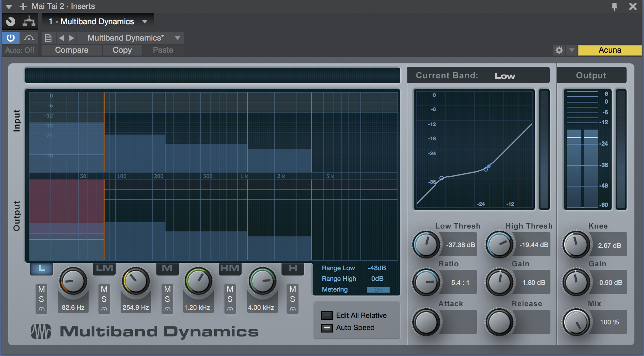Solo the High band
644x356 pixels.
(x=293, y=299)
